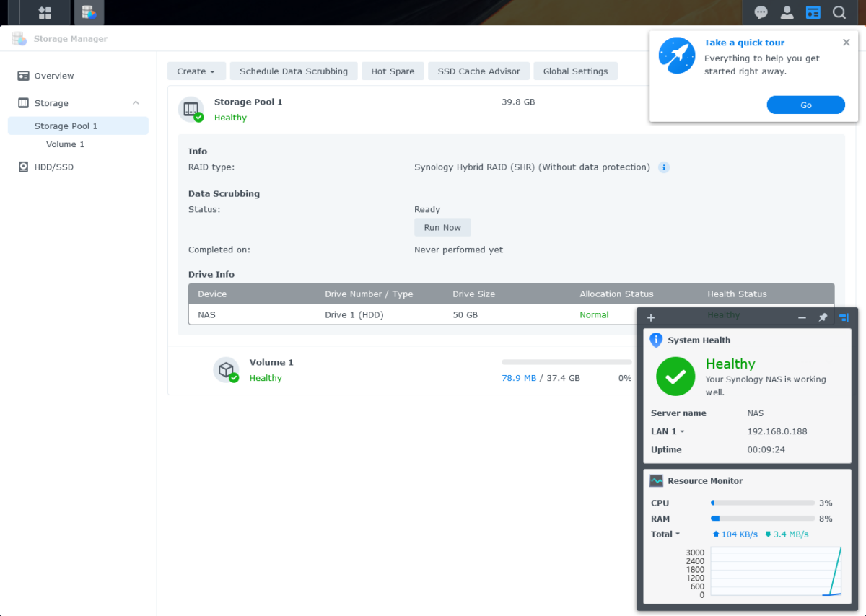Open the LAN 1 dropdown in System Health

667,431
